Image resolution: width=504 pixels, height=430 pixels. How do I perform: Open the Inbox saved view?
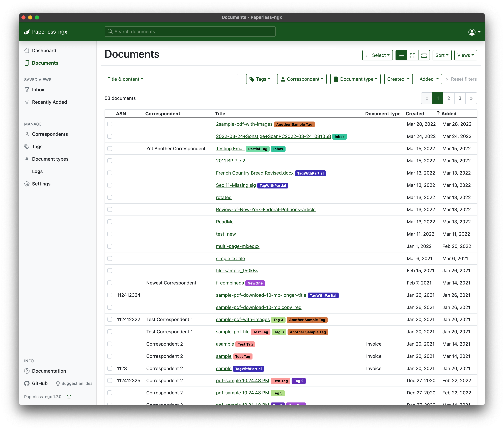click(x=38, y=90)
